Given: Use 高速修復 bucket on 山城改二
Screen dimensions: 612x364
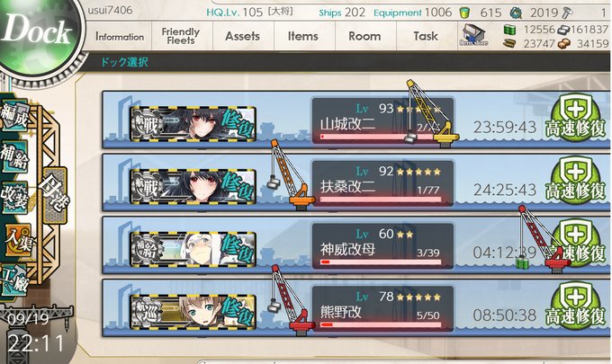Looking at the screenshot, I should pyautogui.click(x=576, y=118).
